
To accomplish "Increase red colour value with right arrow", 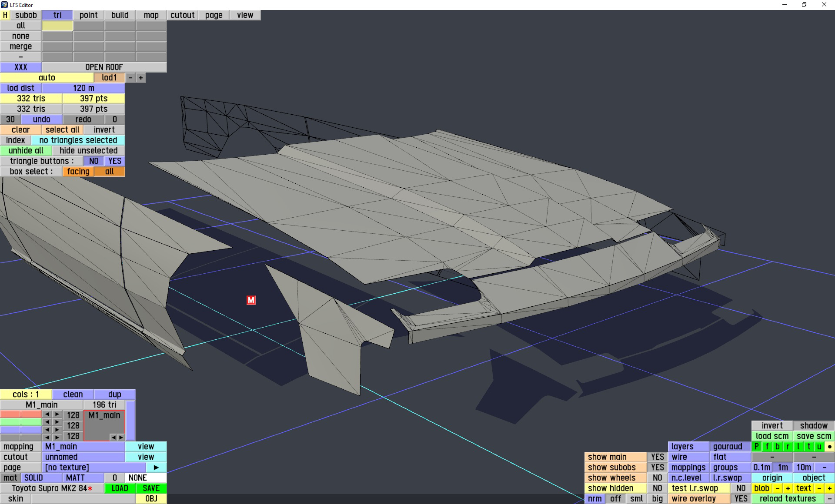I will coord(57,414).
